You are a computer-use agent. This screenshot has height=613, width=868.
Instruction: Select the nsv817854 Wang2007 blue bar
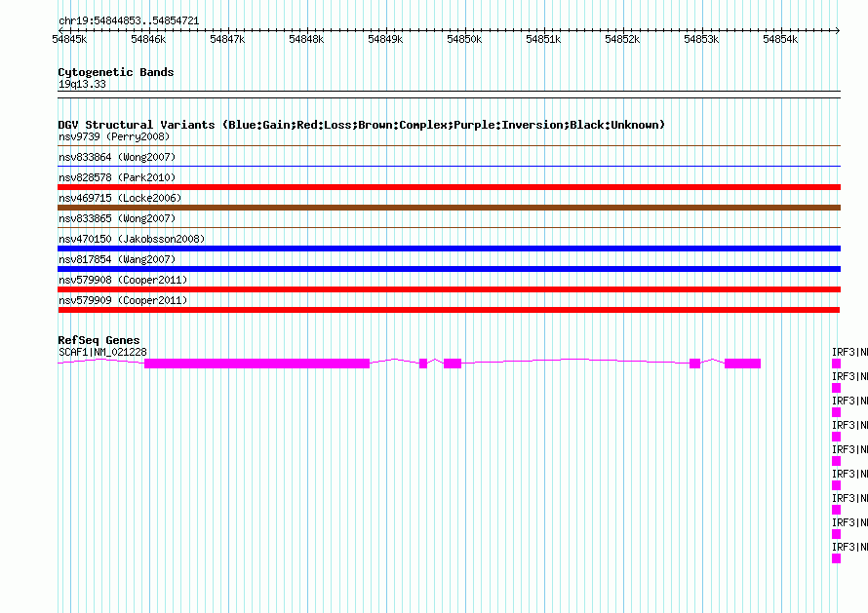(449, 269)
